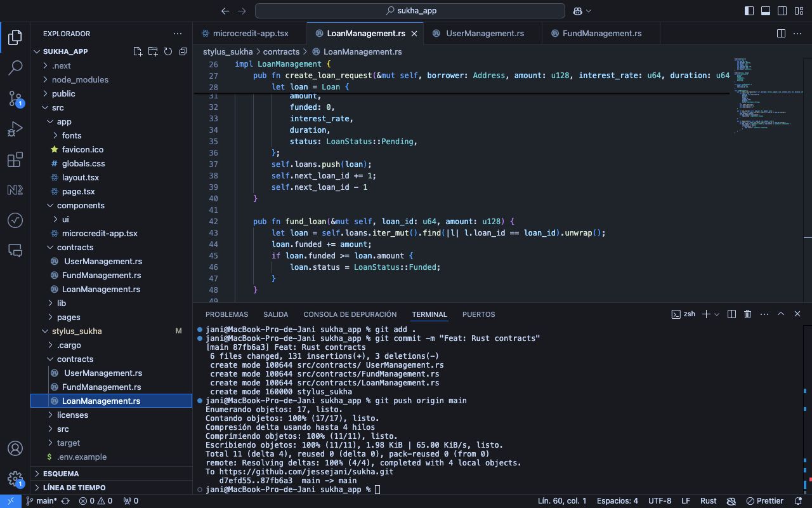812x508 pixels.
Task: Open terminal panel more actions
Action: tap(764, 314)
